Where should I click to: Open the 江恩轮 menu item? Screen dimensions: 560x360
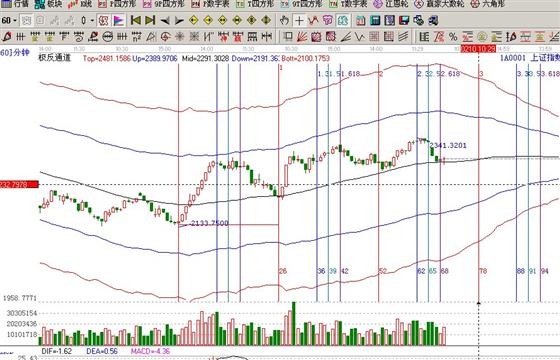[391, 4]
